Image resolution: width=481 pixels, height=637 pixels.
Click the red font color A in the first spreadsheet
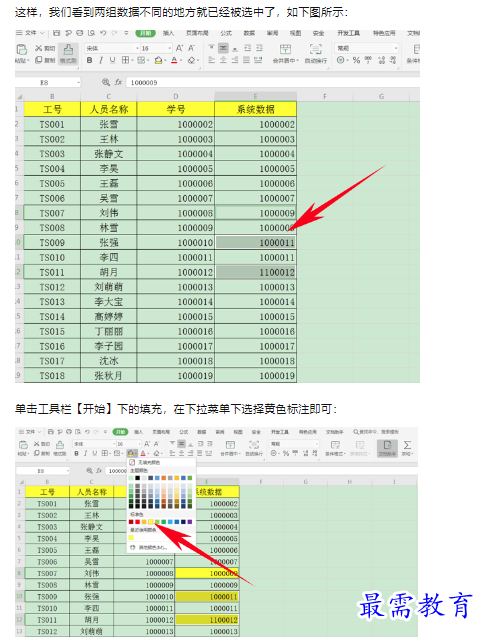point(174,60)
